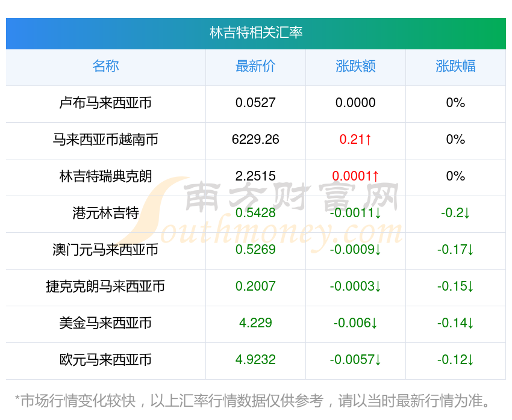Click the change value 0.0000
Image resolution: width=512 pixels, height=420 pixels.
(x=355, y=103)
